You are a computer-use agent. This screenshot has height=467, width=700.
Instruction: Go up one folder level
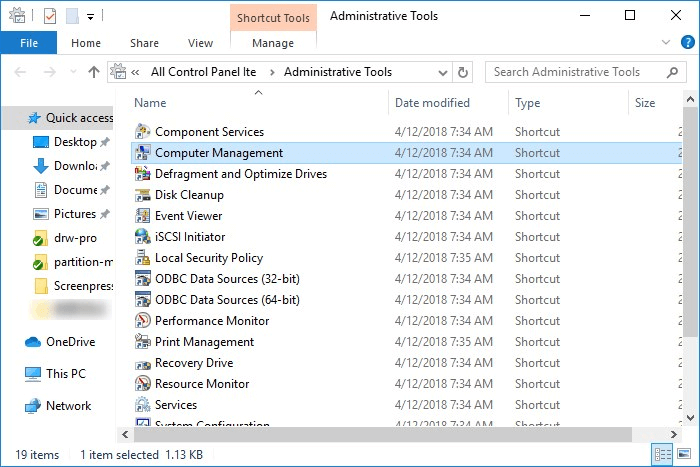pyautogui.click(x=94, y=72)
